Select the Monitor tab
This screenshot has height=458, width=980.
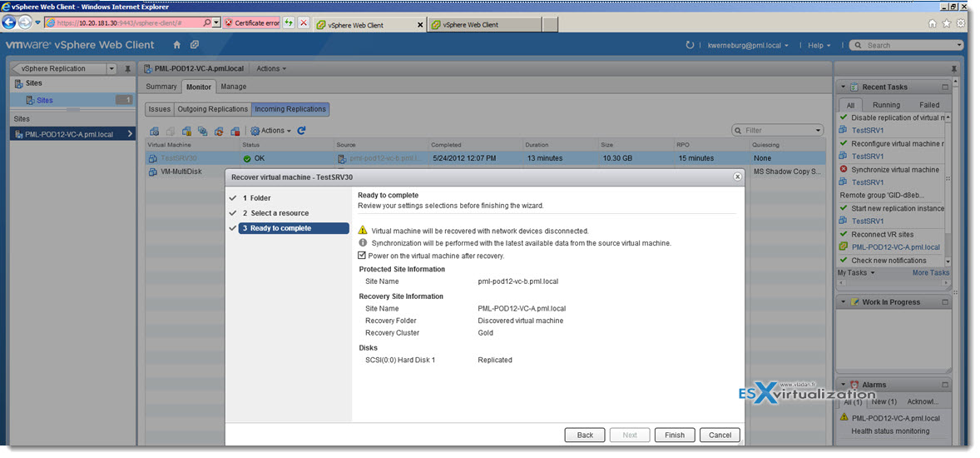coord(199,87)
